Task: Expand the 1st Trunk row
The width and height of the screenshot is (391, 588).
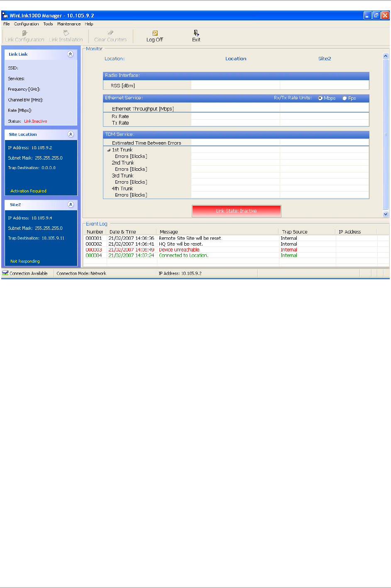Action: (109, 150)
